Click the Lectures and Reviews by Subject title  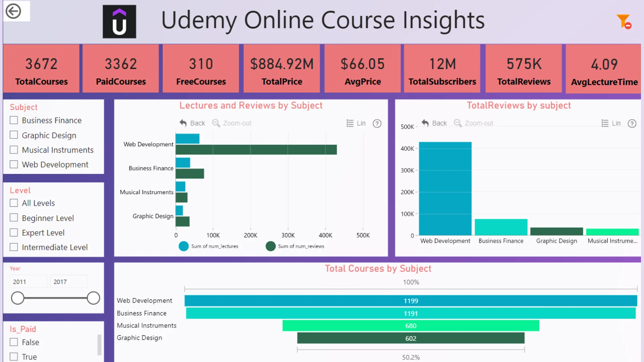(x=251, y=106)
